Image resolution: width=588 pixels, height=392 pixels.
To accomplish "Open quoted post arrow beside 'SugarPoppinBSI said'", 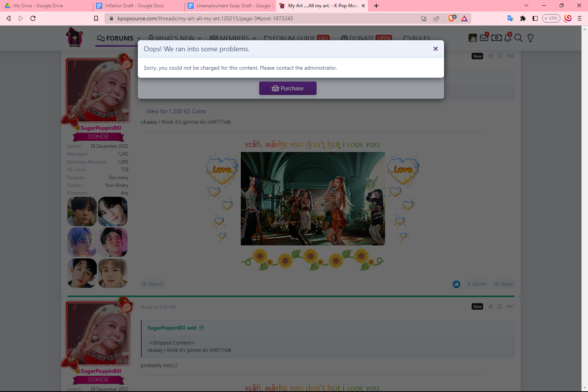I will point(202,328).
